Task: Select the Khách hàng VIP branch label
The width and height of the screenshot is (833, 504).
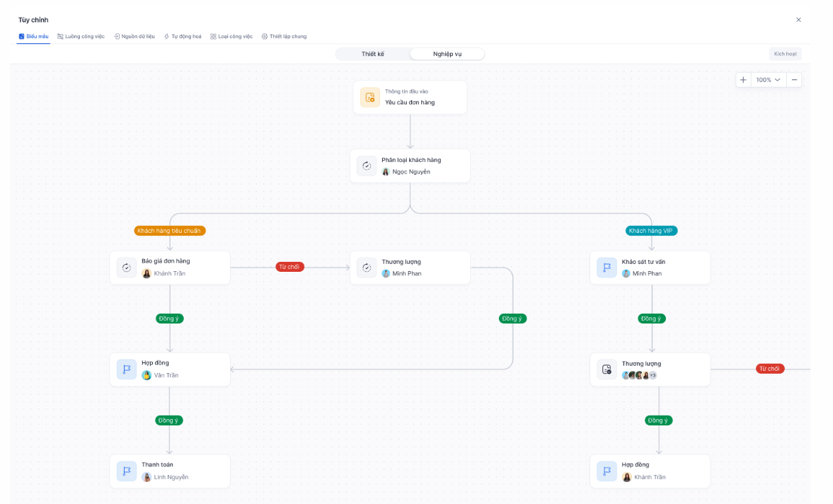Action: click(x=651, y=231)
